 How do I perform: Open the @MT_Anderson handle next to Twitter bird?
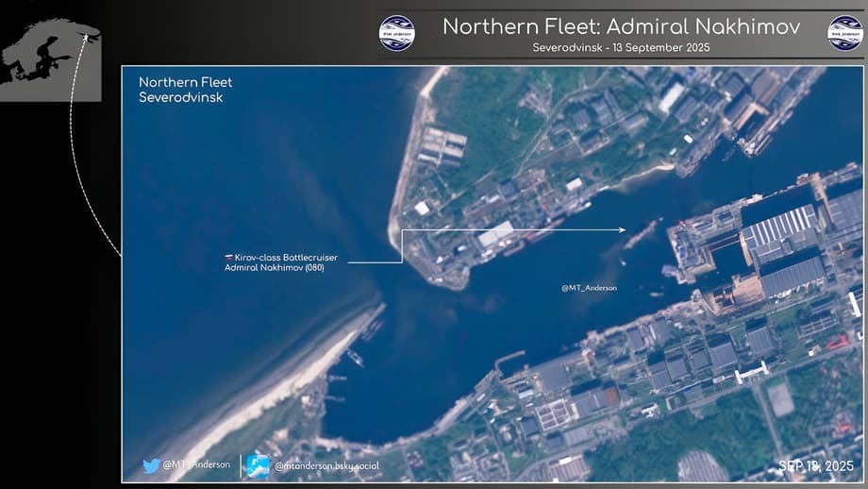(x=196, y=464)
